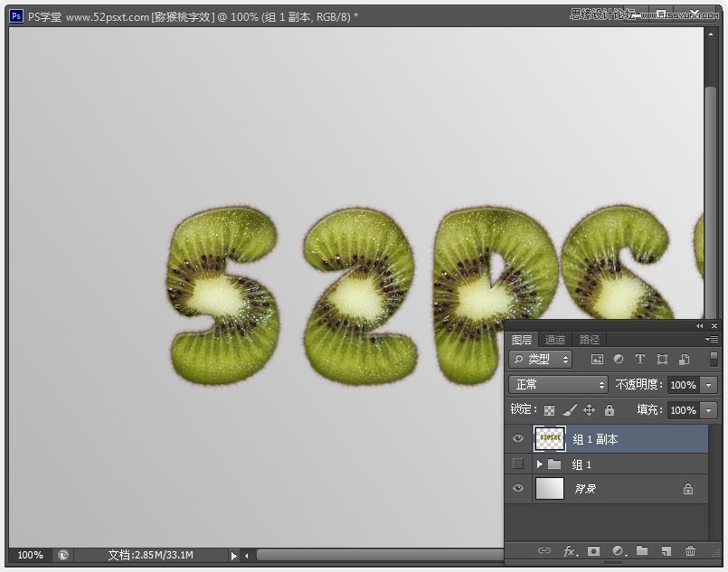Screen dimensions: 728x572
Task: Click the zoom percentage field at bottom left
Action: click(30, 555)
